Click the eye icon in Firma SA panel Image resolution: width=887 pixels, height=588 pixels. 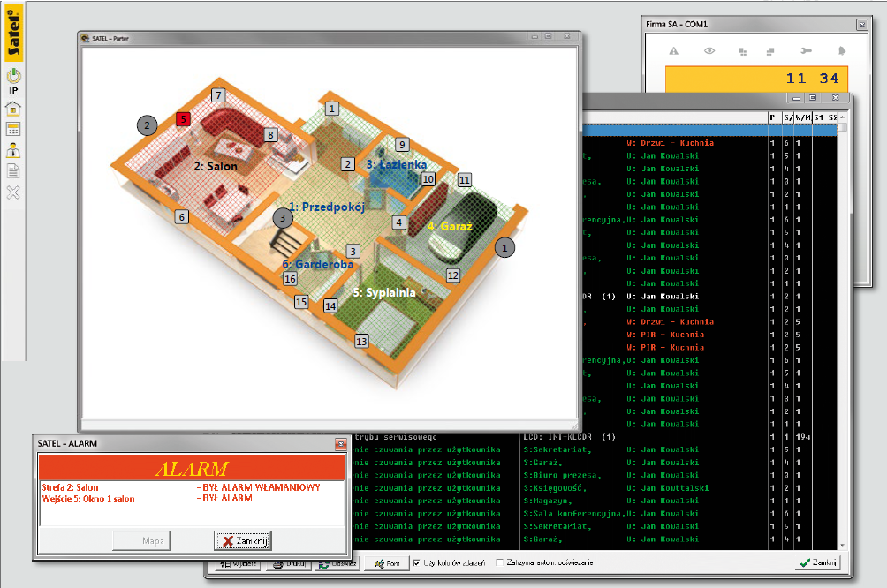709,51
